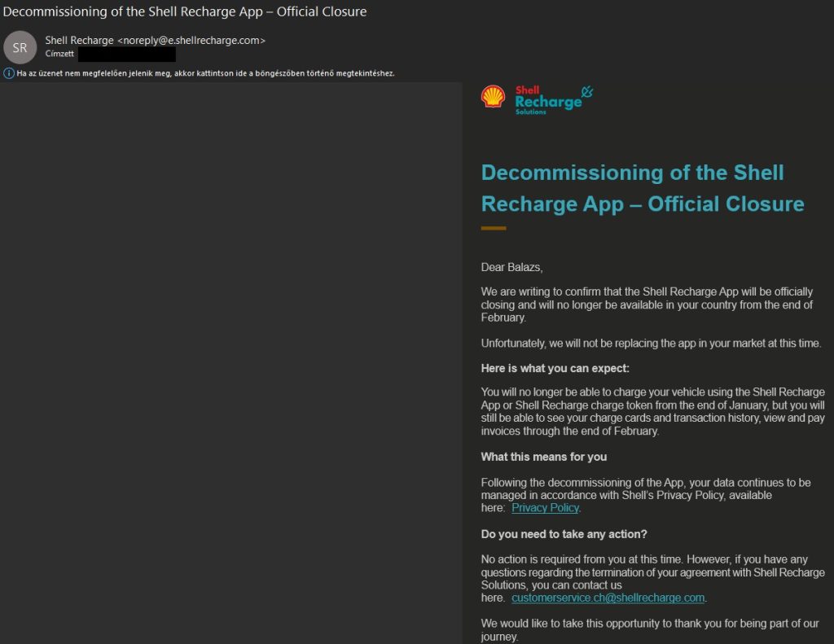This screenshot has height=644, width=834.
Task: Click the teal Decommissioning headline in email body
Action: [642, 188]
